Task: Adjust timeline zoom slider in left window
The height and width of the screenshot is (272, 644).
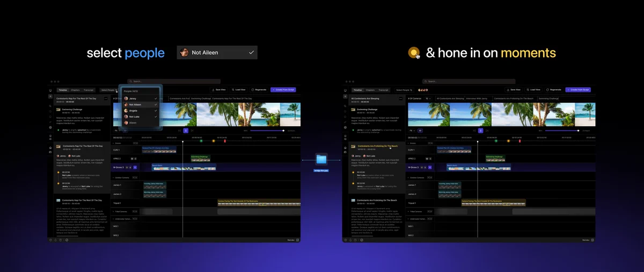Action: (267, 131)
